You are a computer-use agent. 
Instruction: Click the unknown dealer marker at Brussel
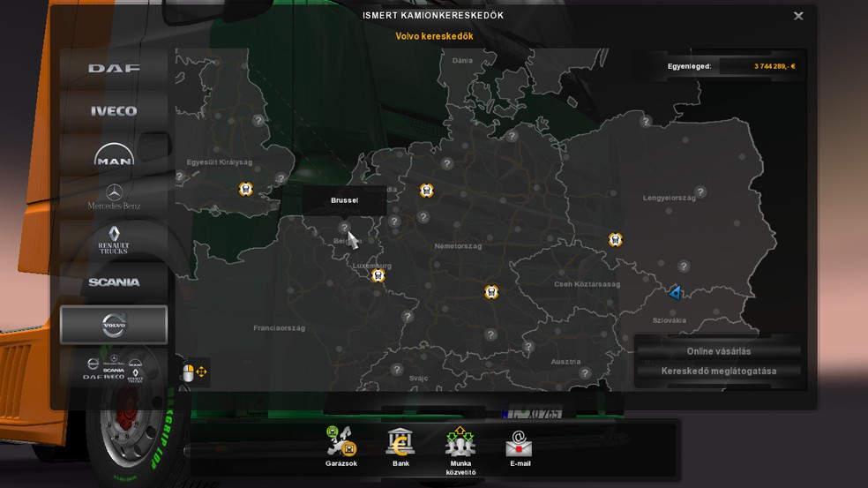(x=344, y=228)
